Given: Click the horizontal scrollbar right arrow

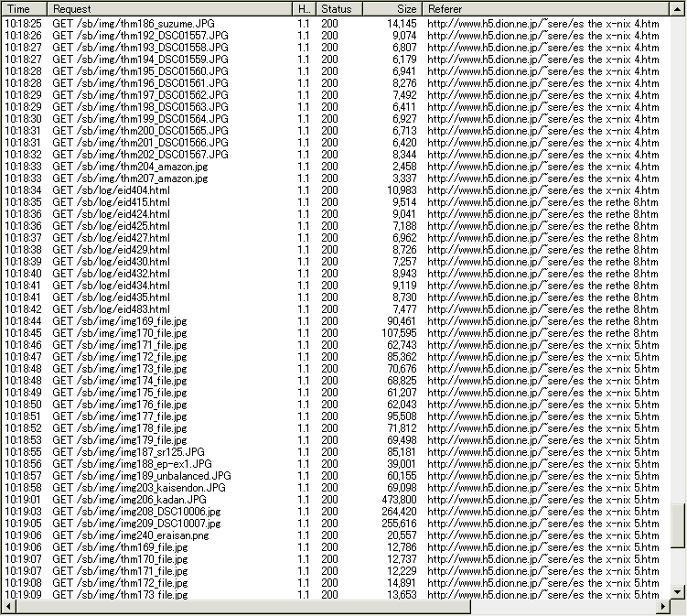Looking at the screenshot, I should [x=663, y=606].
